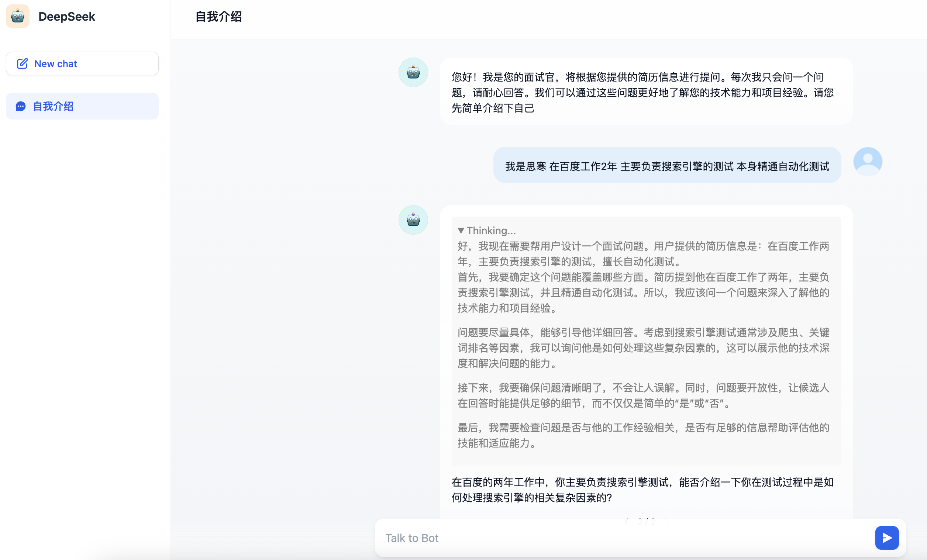This screenshot has width=927, height=560.
Task: Click the 自我介绍 header title
Action: 218,17
